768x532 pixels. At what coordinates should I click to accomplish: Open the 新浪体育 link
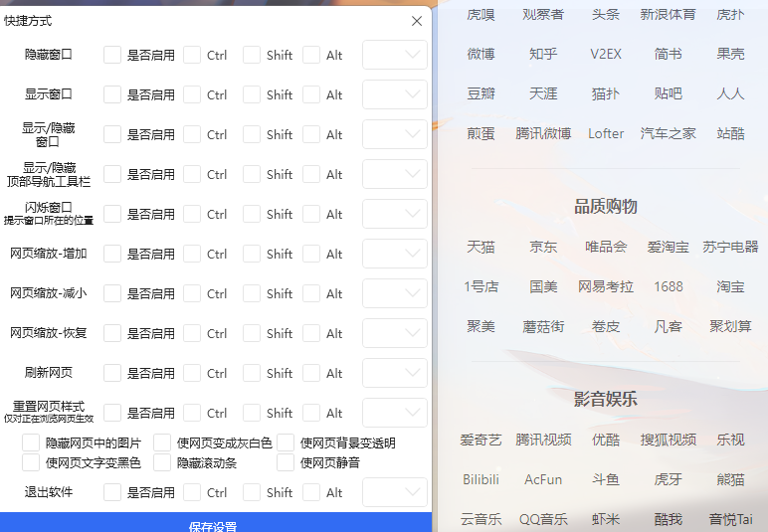(669, 15)
